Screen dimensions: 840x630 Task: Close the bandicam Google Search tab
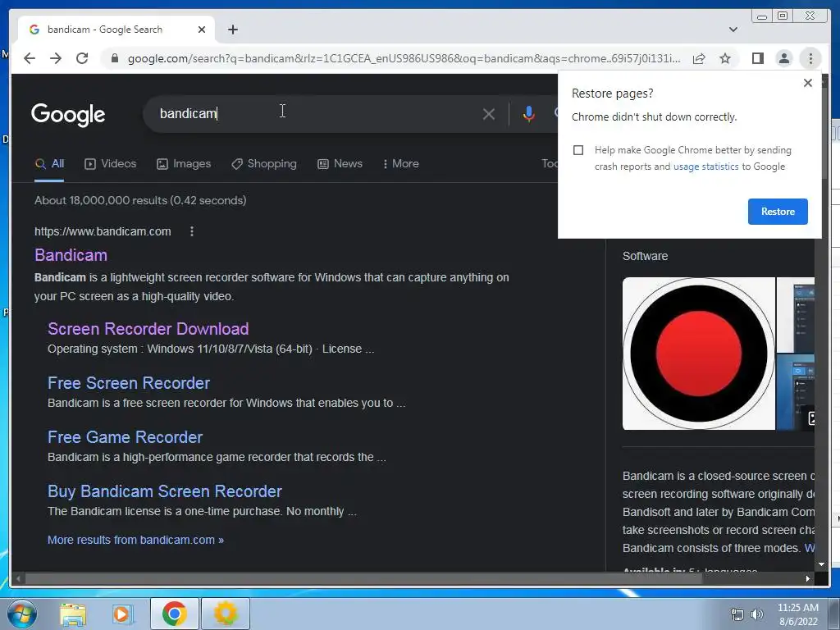tap(202, 30)
